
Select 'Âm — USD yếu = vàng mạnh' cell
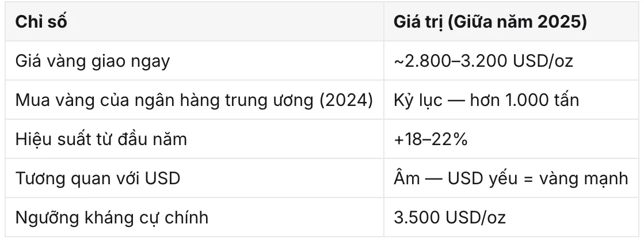(x=511, y=178)
